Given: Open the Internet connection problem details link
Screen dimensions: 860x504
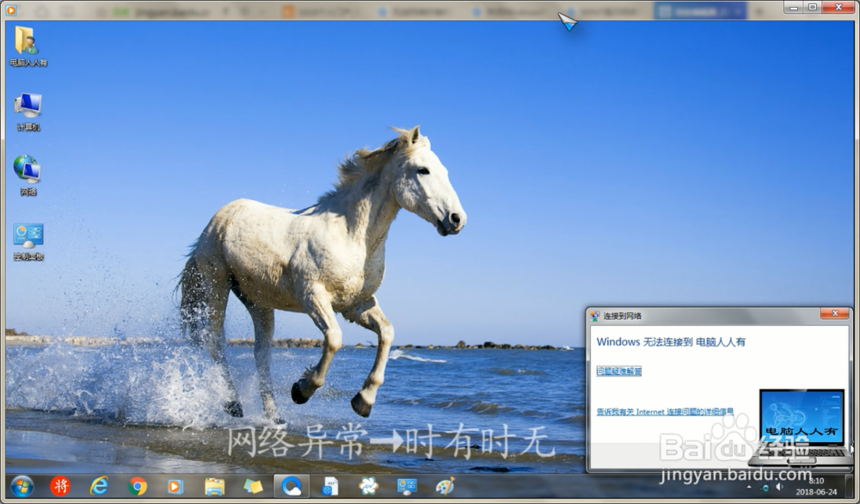Looking at the screenshot, I should (665, 411).
